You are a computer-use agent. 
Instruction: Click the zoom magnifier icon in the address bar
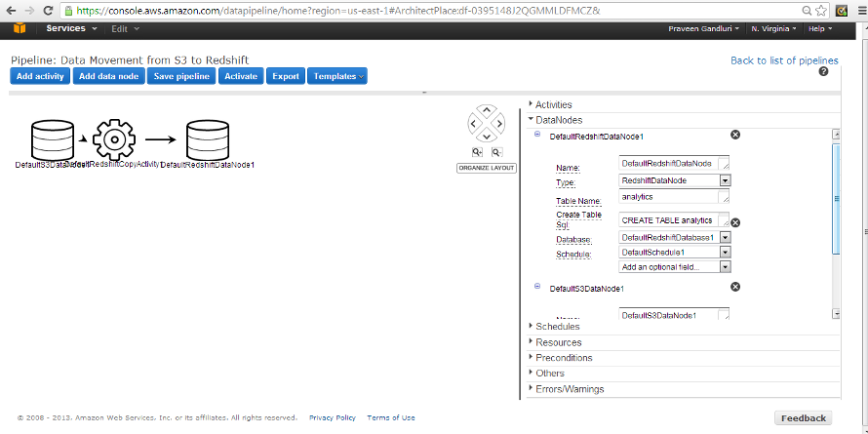(808, 10)
